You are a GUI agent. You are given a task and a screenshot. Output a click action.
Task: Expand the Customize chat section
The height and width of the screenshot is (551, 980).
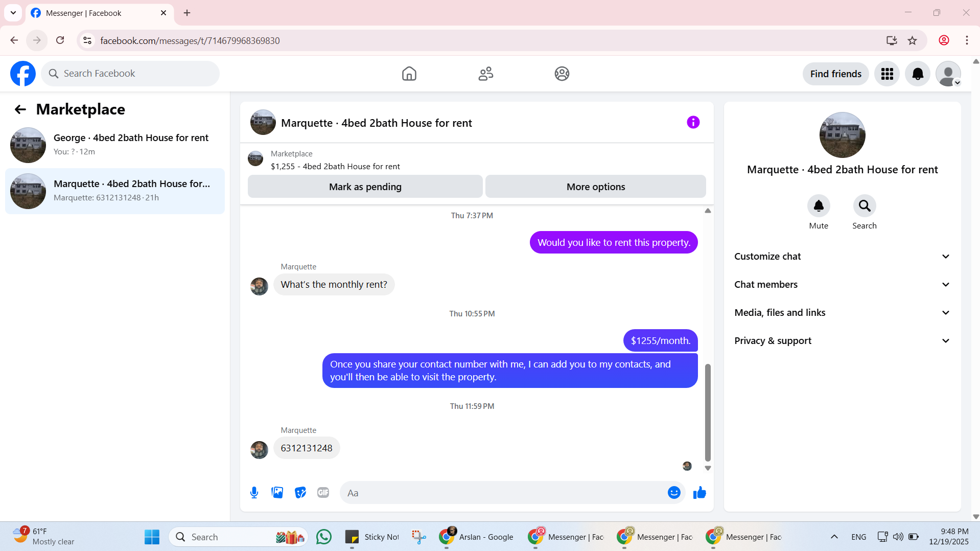click(x=842, y=257)
